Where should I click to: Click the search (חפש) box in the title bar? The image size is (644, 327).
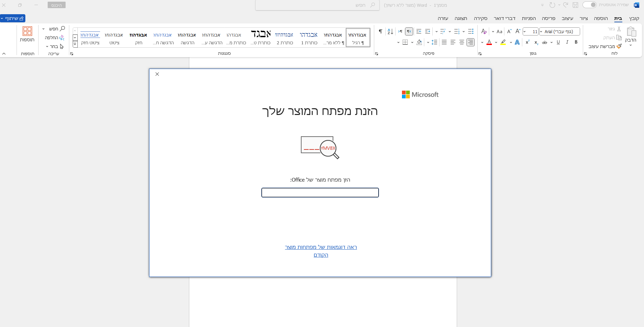(317, 5)
